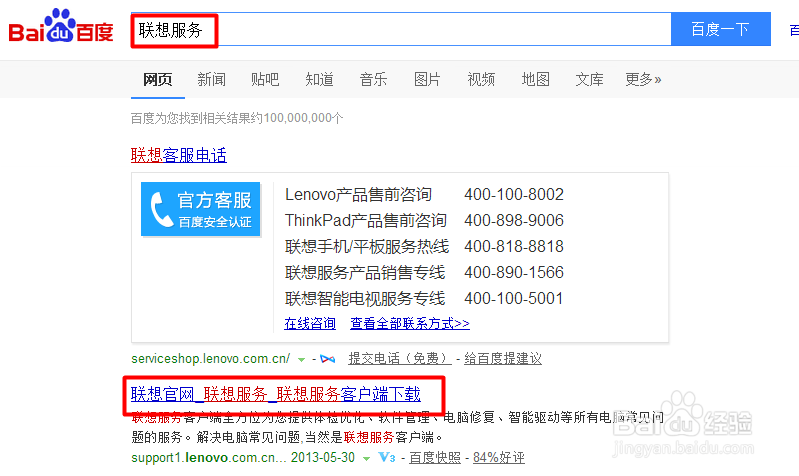Click phone number 400-898-9006
Viewport: 799px width, 476px height.
[514, 221]
